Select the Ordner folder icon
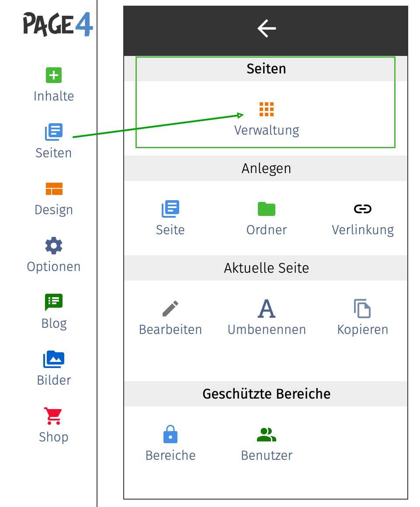This screenshot has height=507, width=420. pos(266,209)
